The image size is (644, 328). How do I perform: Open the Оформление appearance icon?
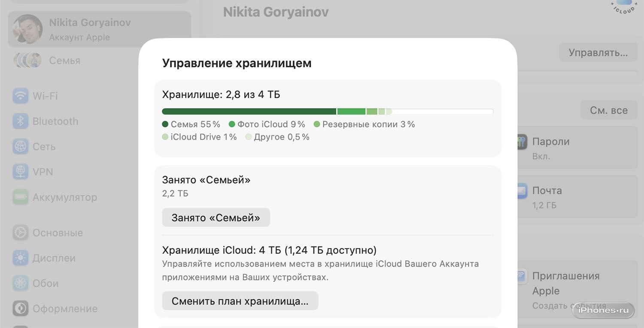[20, 308]
